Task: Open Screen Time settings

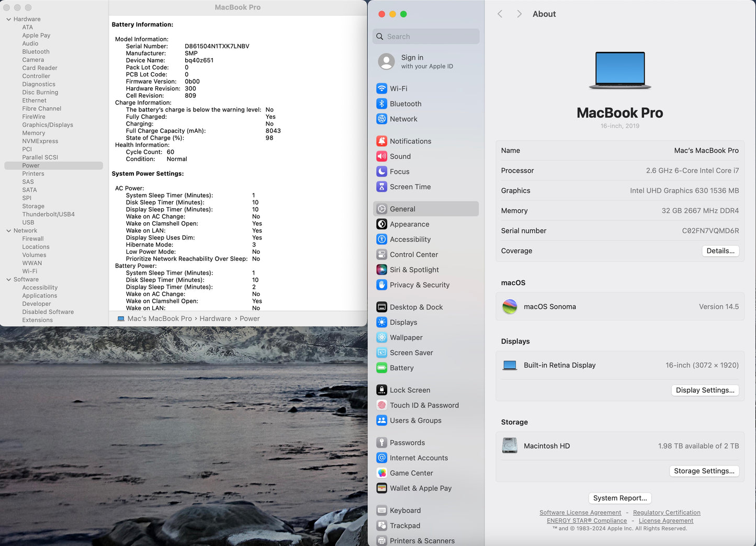Action: [410, 187]
